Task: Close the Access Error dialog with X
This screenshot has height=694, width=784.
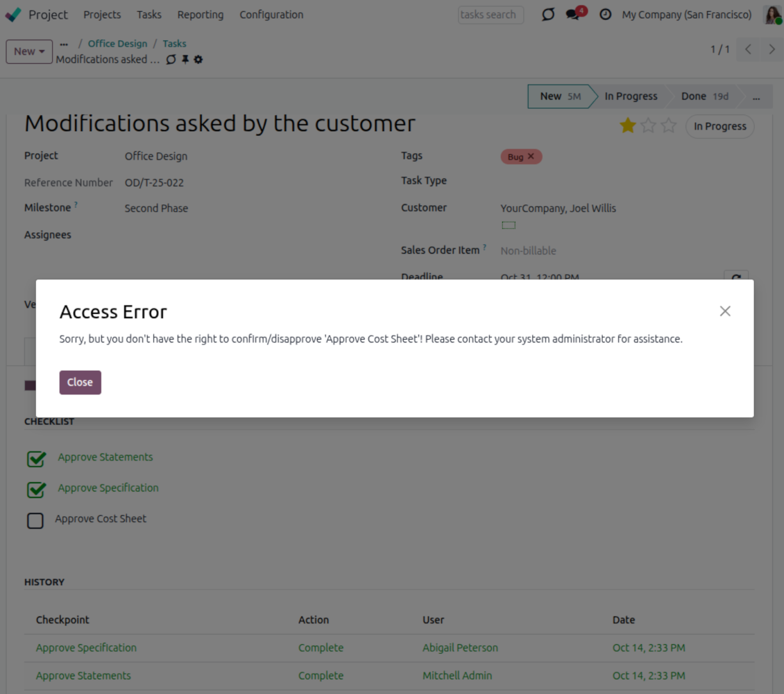Action: pos(725,311)
